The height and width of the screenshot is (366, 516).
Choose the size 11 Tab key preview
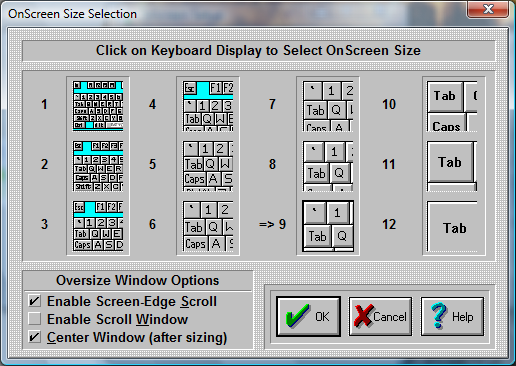point(452,166)
